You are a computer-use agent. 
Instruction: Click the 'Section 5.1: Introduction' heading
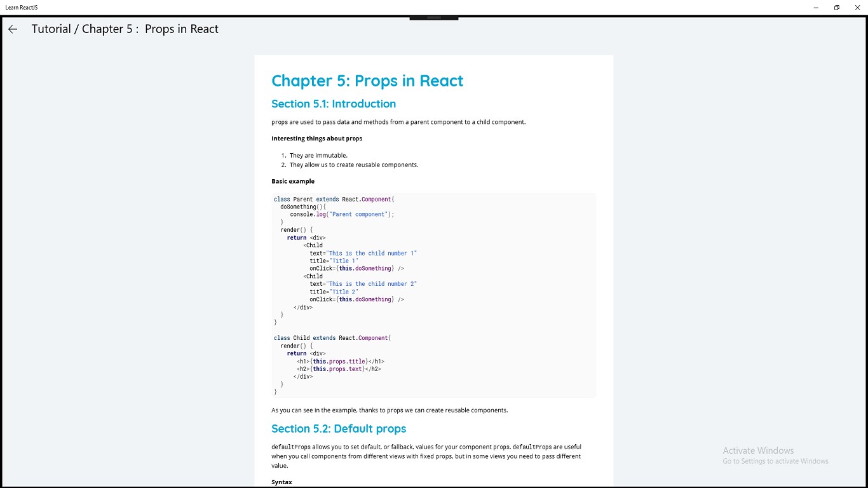pyautogui.click(x=334, y=104)
